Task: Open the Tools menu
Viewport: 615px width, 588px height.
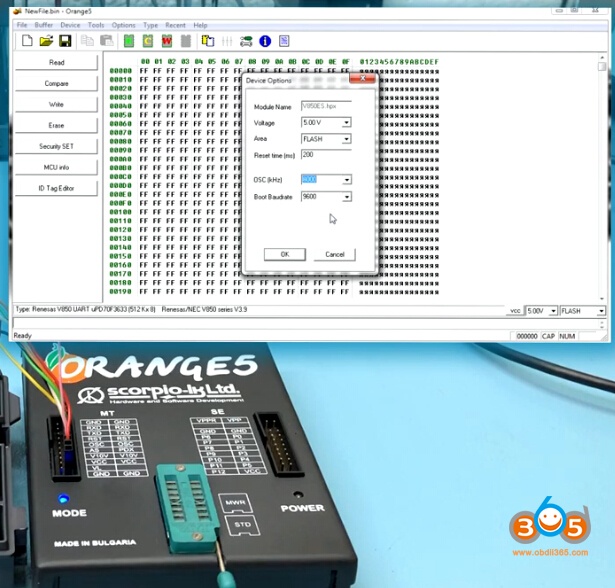Action: click(96, 25)
